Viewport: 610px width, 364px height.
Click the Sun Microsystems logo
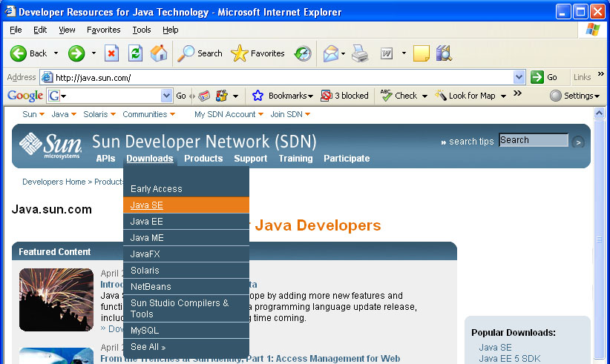pos(51,145)
